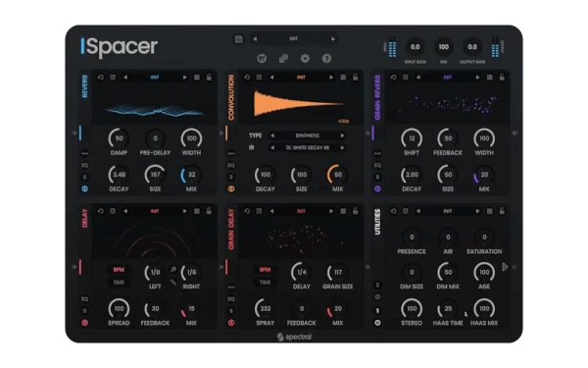Viewport: 588px width, 368px height.
Task: Open the Convolution EQ tab
Action: [231, 165]
